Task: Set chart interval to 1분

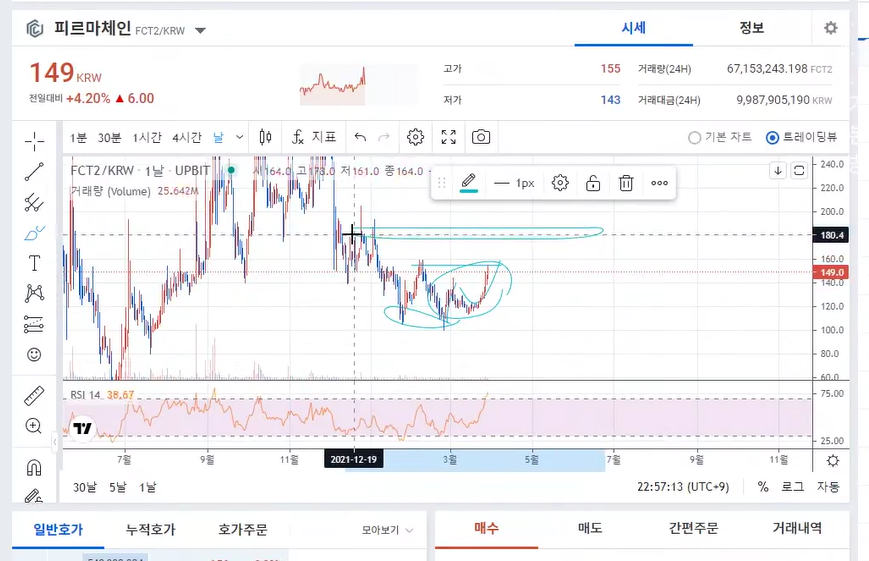Action: (78, 137)
